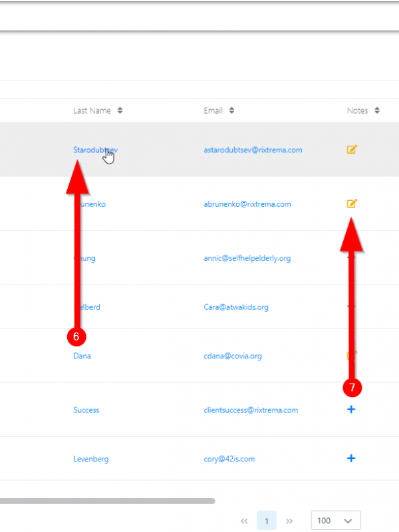Click the horizontal scrollbar under the table

pyautogui.click(x=106, y=501)
